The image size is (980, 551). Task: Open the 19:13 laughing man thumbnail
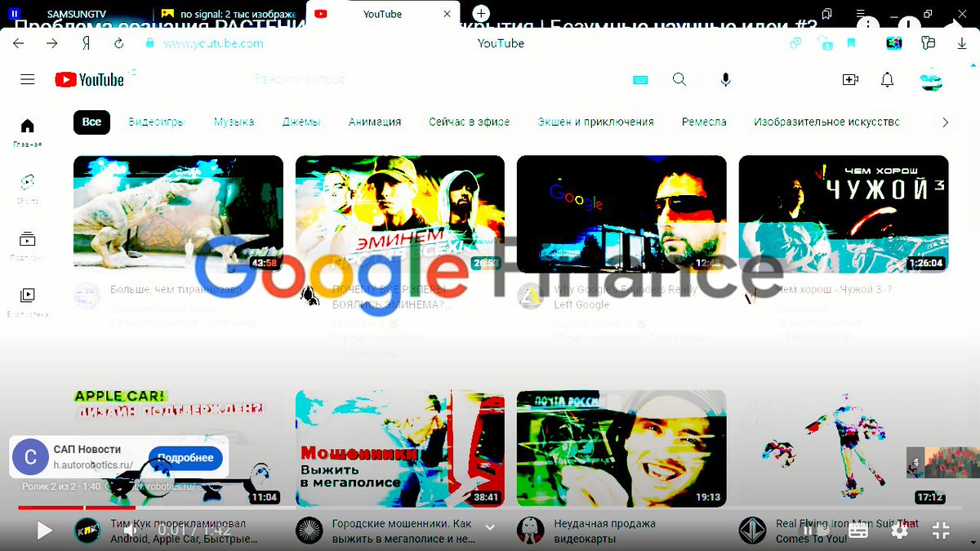tap(621, 448)
